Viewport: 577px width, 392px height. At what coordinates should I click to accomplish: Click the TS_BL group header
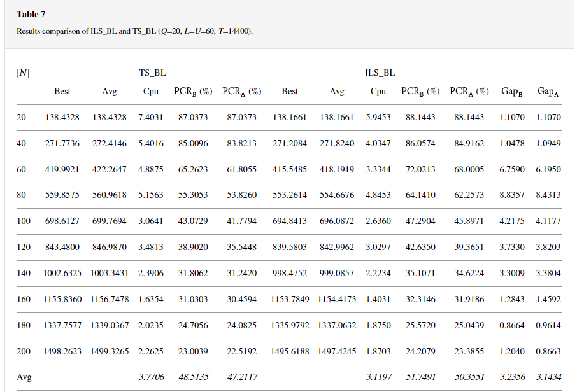point(152,73)
